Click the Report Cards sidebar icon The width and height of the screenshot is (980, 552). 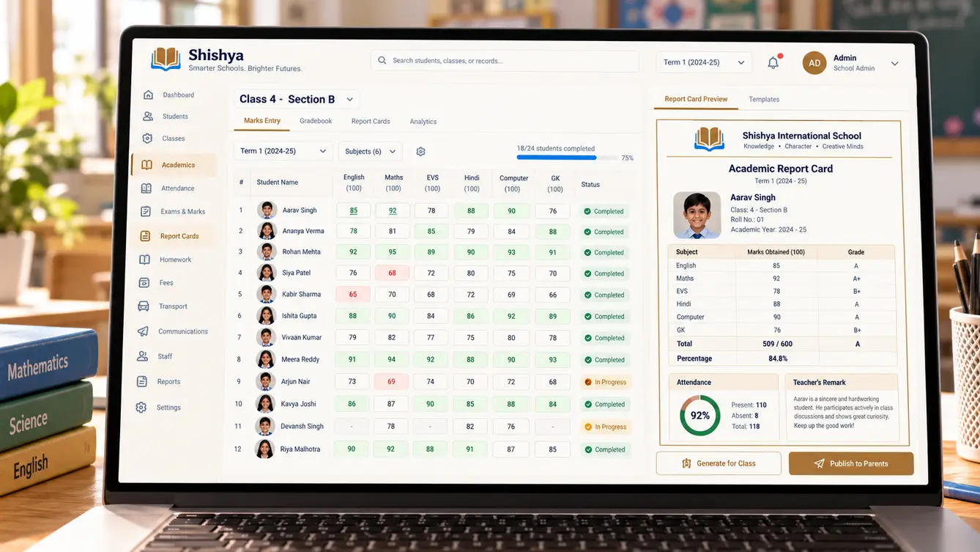pyautogui.click(x=145, y=236)
